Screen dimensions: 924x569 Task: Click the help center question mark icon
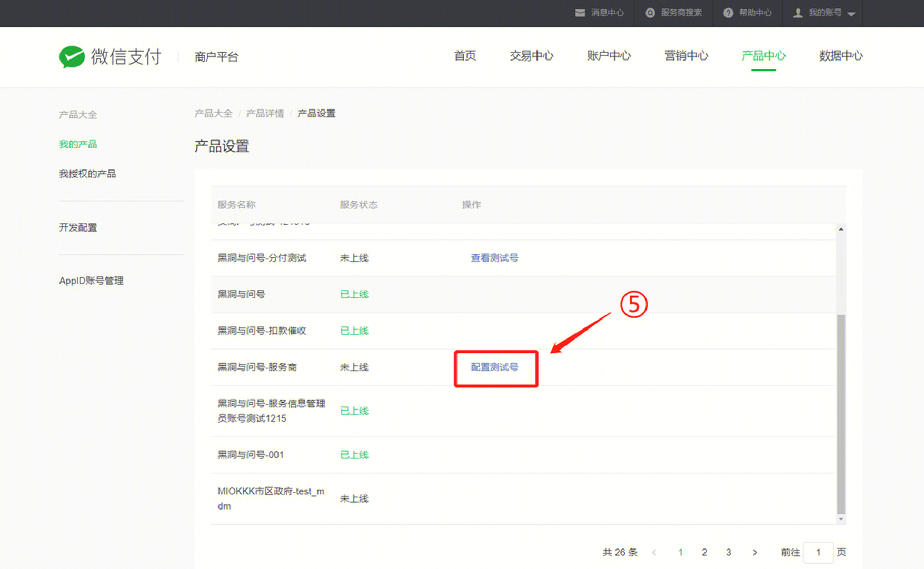(728, 13)
